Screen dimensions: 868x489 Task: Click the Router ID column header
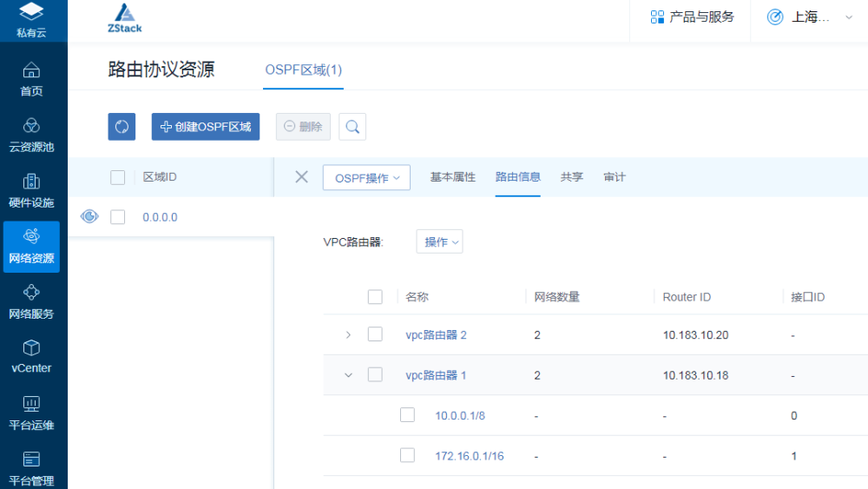pyautogui.click(x=687, y=297)
